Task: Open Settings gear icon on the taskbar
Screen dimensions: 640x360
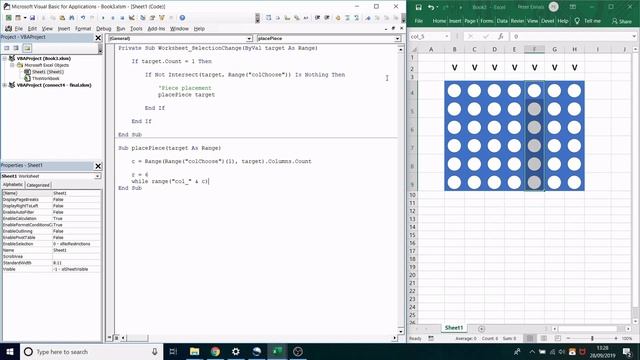Action: click(236, 351)
